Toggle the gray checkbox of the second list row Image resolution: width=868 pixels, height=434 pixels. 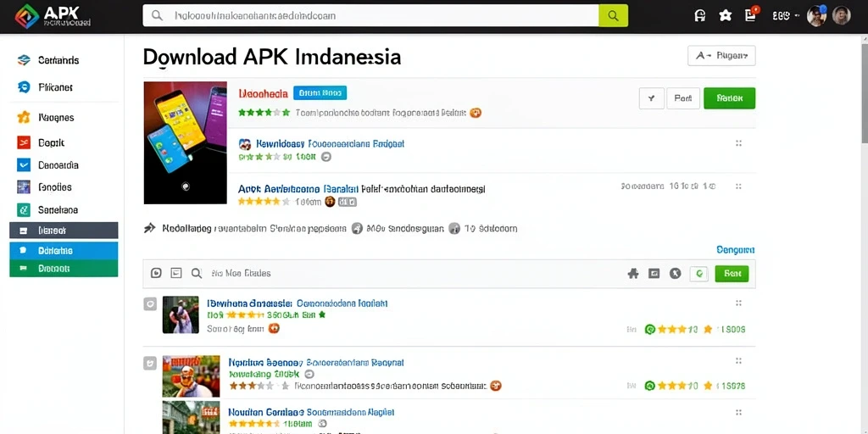pyautogui.click(x=150, y=363)
